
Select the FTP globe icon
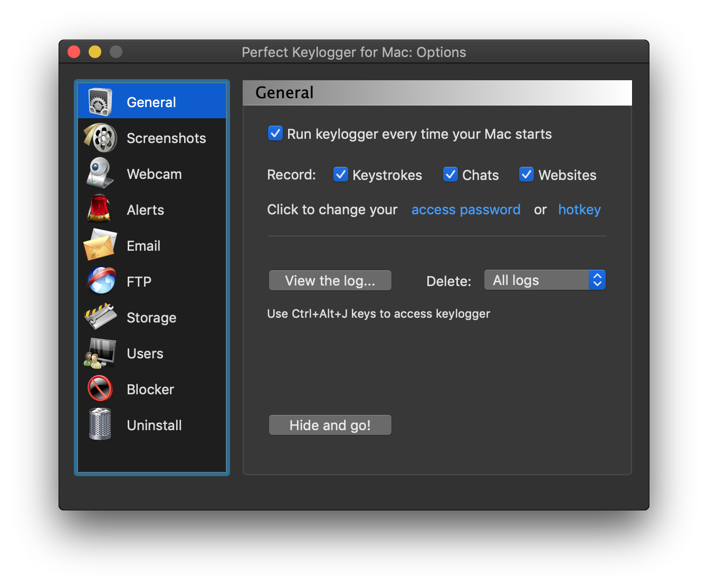pos(100,281)
